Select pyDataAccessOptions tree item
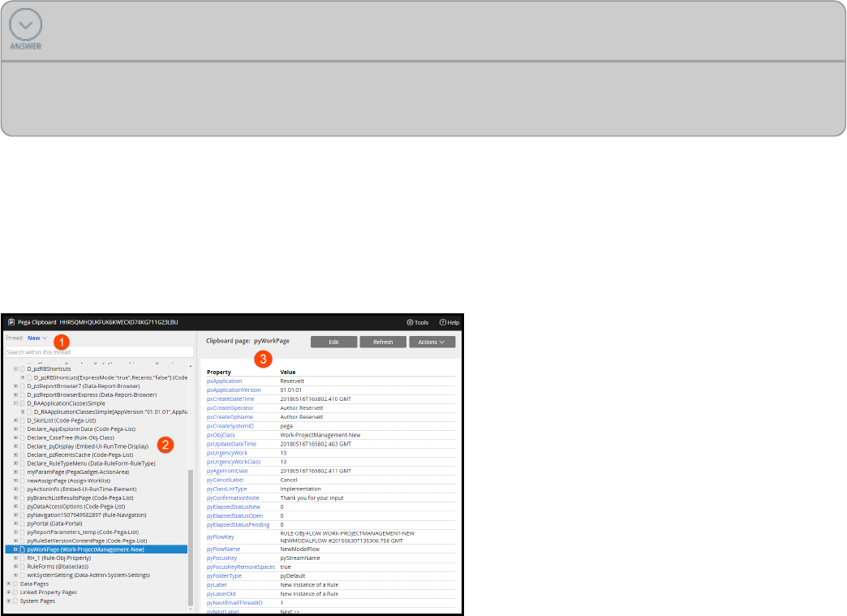Viewport: 847px width, 616px height. [76, 506]
